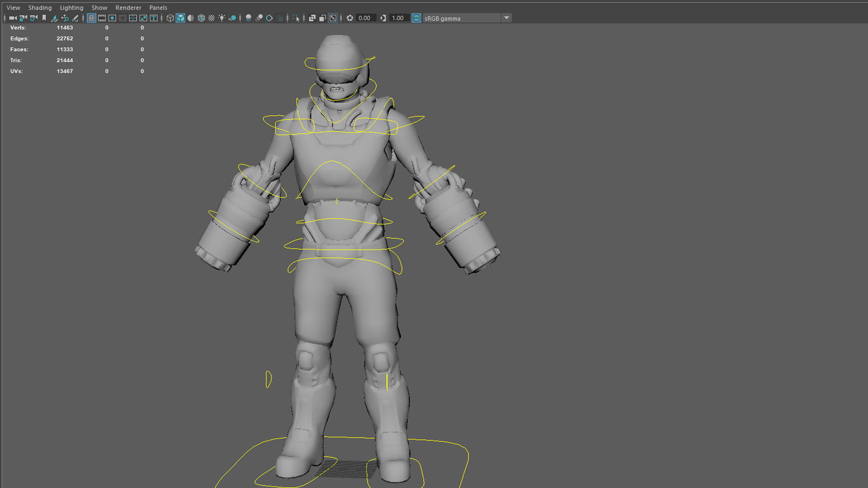Screen dimensions: 868x488
Task: Toggle the Gate Mask icon
Action: coord(123,18)
